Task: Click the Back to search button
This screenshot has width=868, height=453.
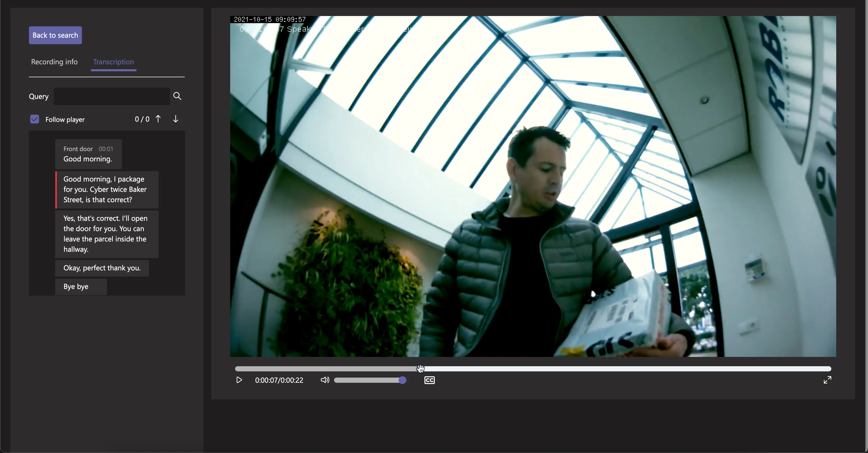Action: tap(55, 35)
